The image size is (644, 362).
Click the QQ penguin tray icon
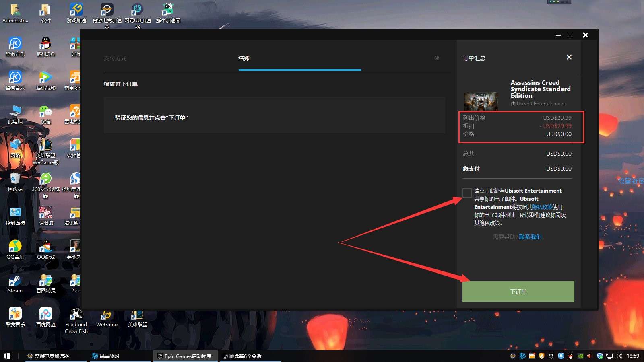pos(571,356)
